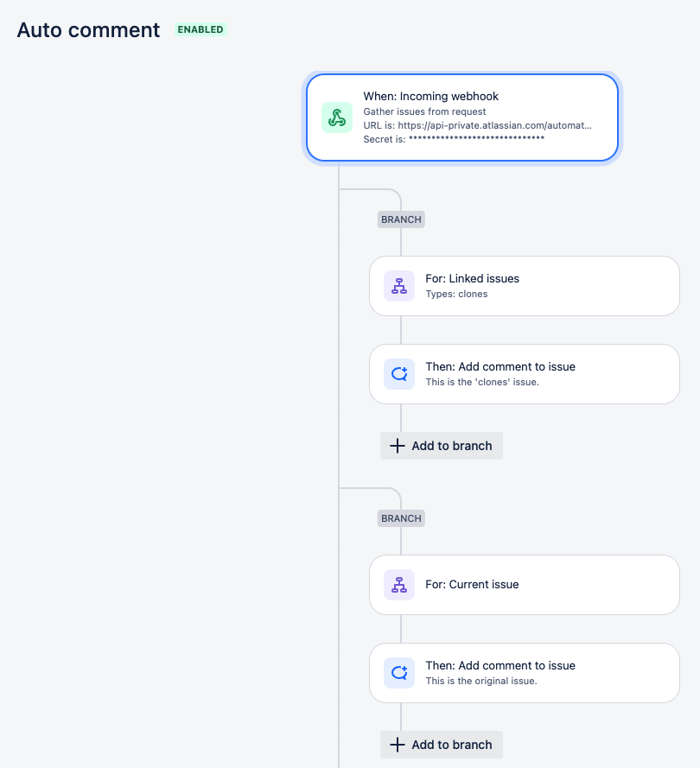The width and height of the screenshot is (700, 768).
Task: Click plus icon in second Add to branch
Action: (398, 745)
